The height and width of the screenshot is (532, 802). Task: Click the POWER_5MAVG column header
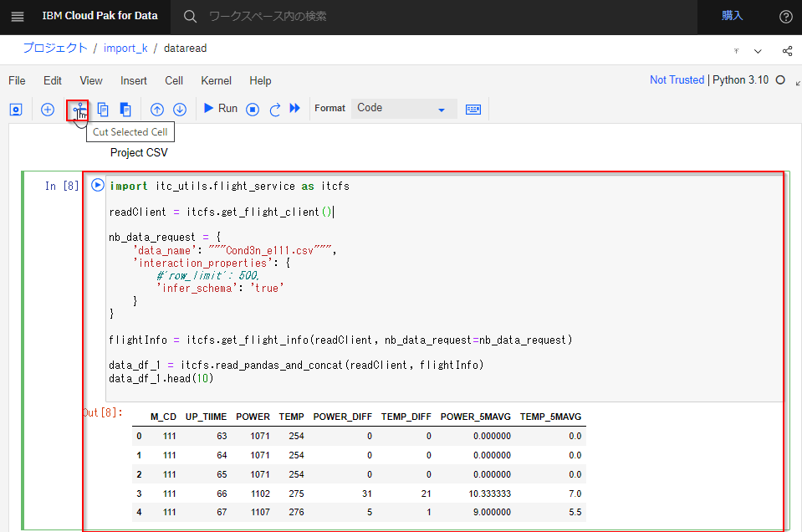pyautogui.click(x=476, y=417)
